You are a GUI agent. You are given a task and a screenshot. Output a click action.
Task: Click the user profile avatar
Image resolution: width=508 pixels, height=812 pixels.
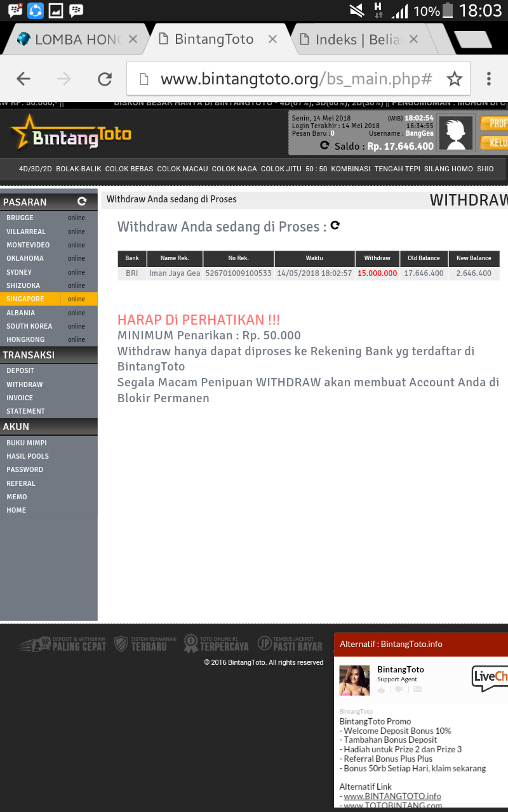(x=456, y=133)
